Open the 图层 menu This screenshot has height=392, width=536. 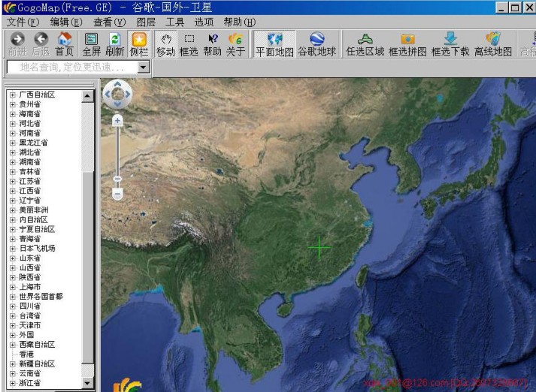146,22
